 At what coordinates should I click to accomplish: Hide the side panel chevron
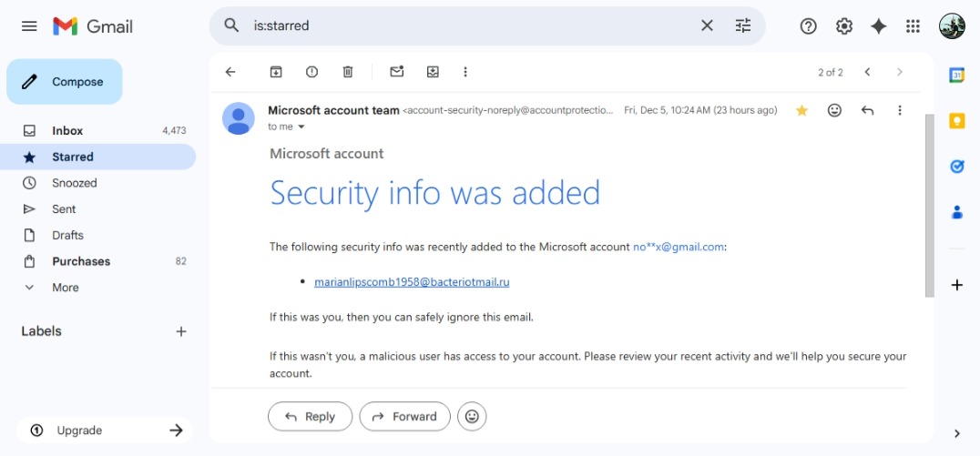coord(957,433)
